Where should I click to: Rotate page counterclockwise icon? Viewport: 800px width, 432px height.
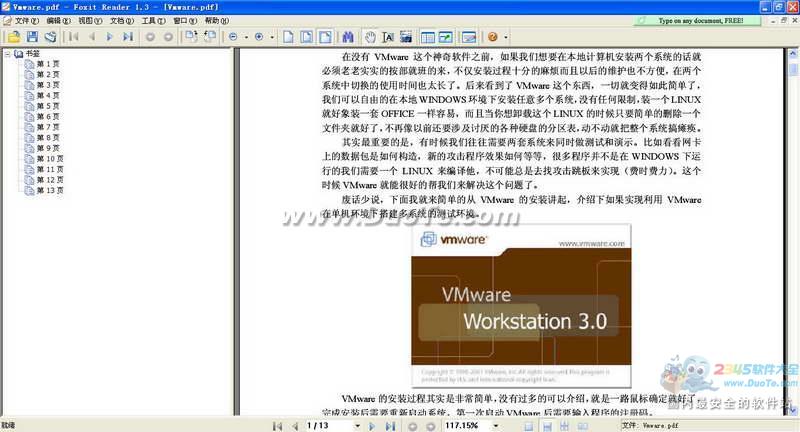210,37
